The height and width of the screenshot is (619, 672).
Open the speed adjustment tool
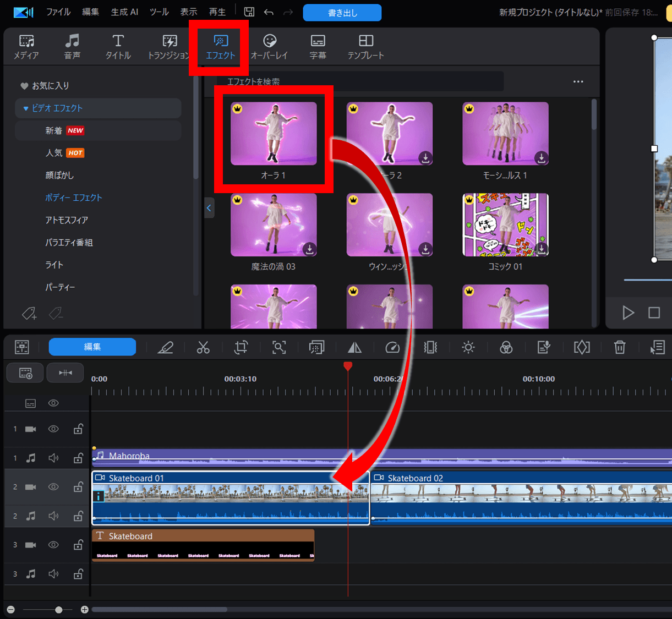click(392, 347)
